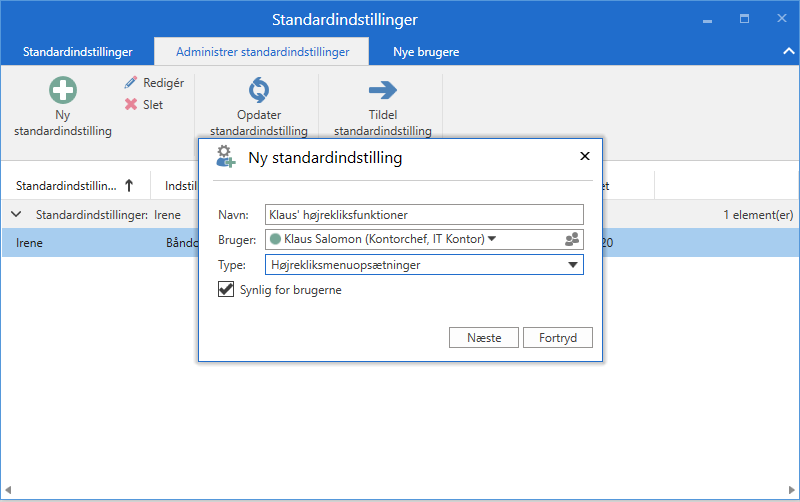Image resolution: width=800 pixels, height=502 pixels.
Task: Open the user picker icon in Bruger field
Action: tap(572, 240)
